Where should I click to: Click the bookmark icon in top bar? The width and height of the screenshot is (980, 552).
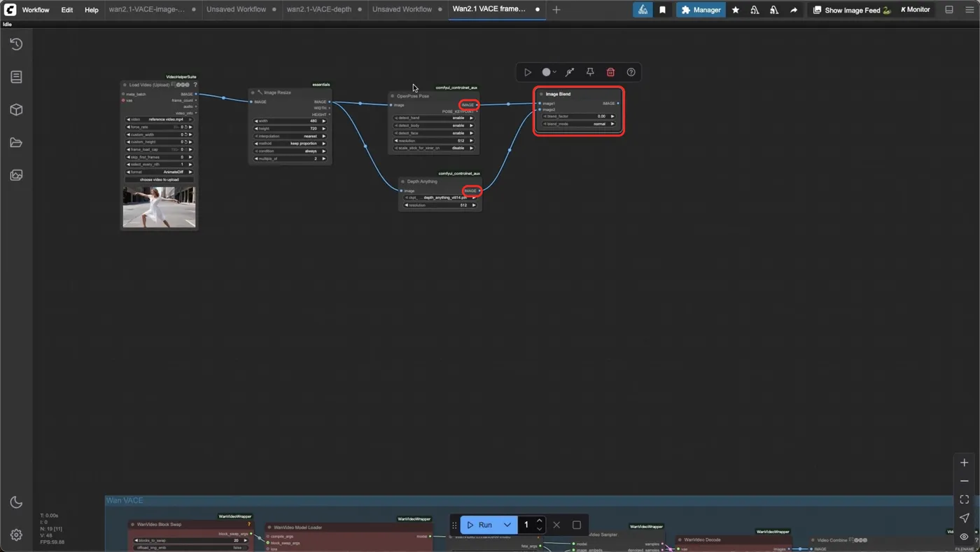pos(662,10)
